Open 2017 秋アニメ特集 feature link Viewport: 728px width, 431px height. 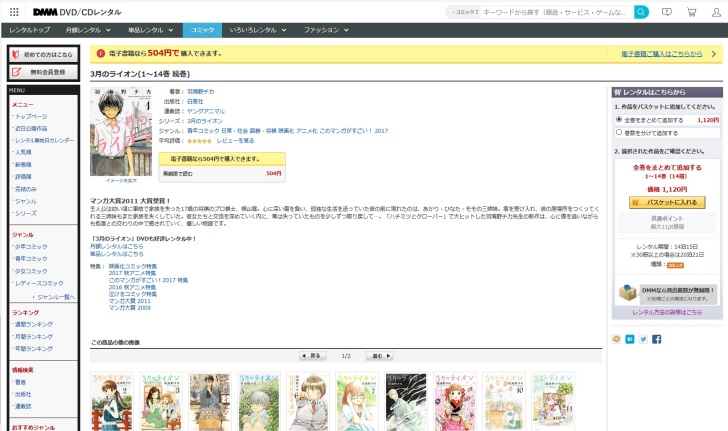coord(132,273)
